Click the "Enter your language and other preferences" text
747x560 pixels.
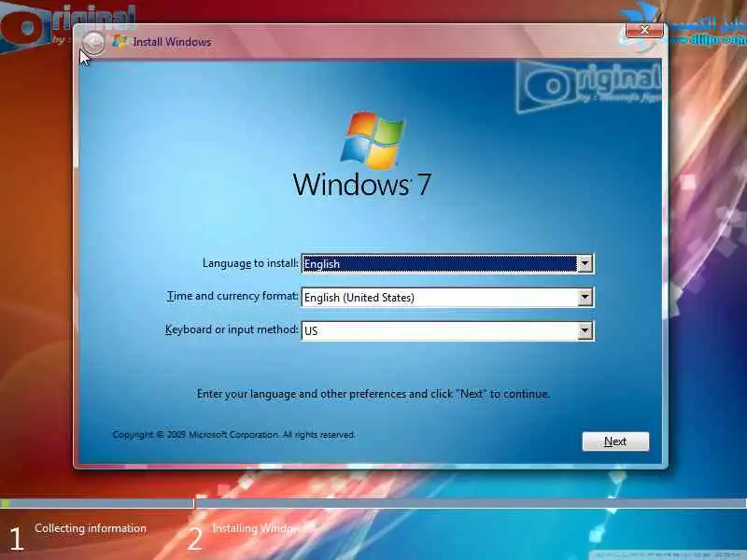[373, 394]
